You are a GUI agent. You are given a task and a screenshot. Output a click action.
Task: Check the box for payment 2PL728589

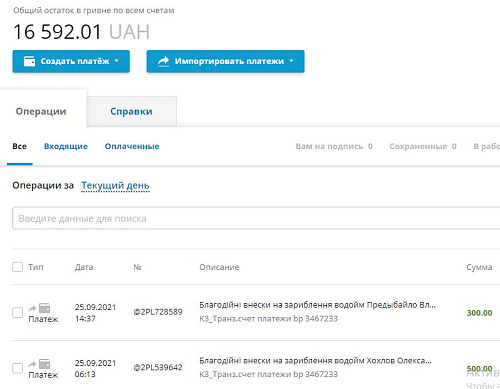pos(18,313)
